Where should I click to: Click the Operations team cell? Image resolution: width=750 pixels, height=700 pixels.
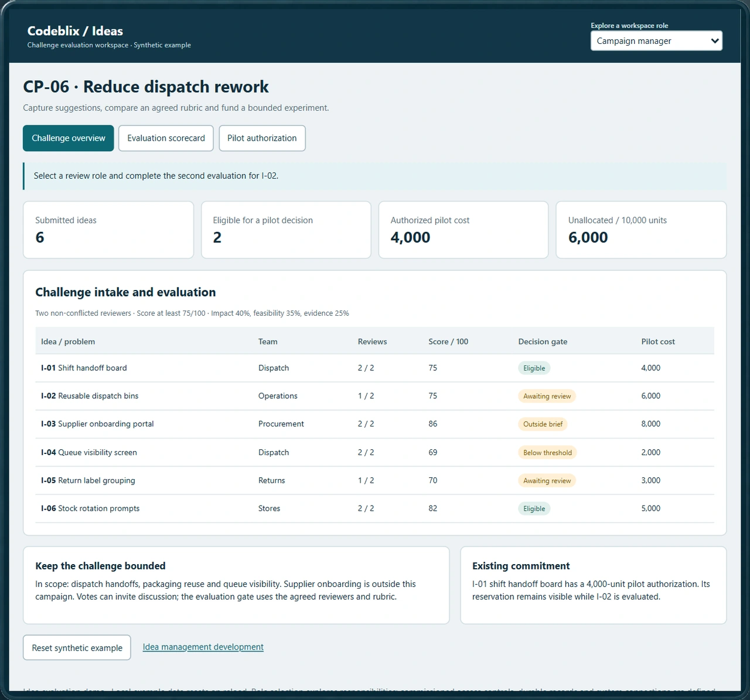coord(278,396)
